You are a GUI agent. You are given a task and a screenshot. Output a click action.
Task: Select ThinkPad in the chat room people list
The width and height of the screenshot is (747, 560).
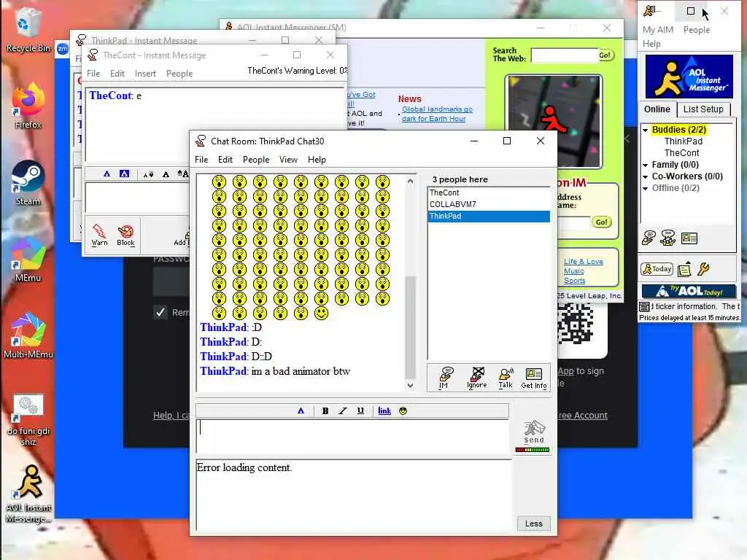pos(489,216)
